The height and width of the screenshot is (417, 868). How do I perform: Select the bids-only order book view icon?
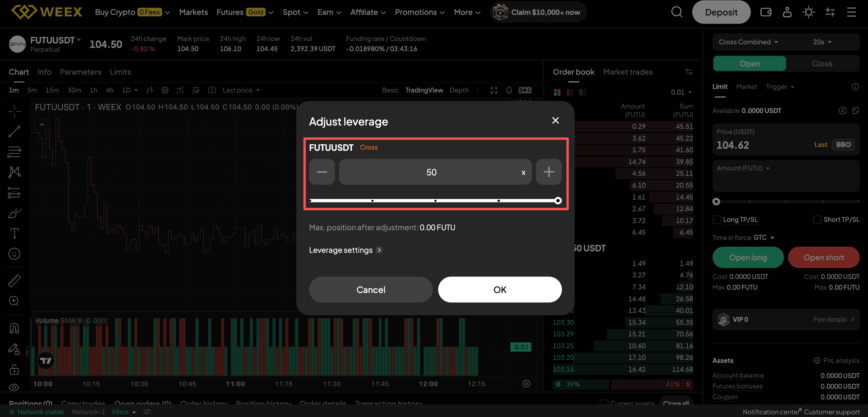583,92
